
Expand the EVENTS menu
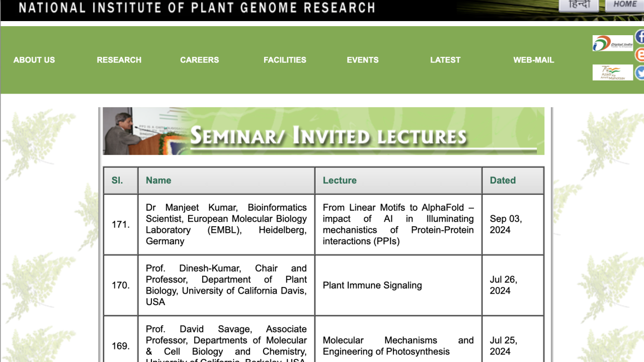pyautogui.click(x=362, y=60)
